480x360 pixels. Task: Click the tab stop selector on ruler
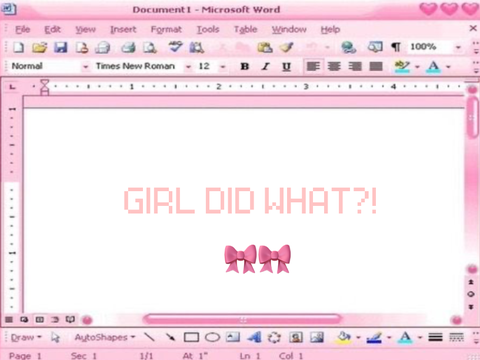13,87
